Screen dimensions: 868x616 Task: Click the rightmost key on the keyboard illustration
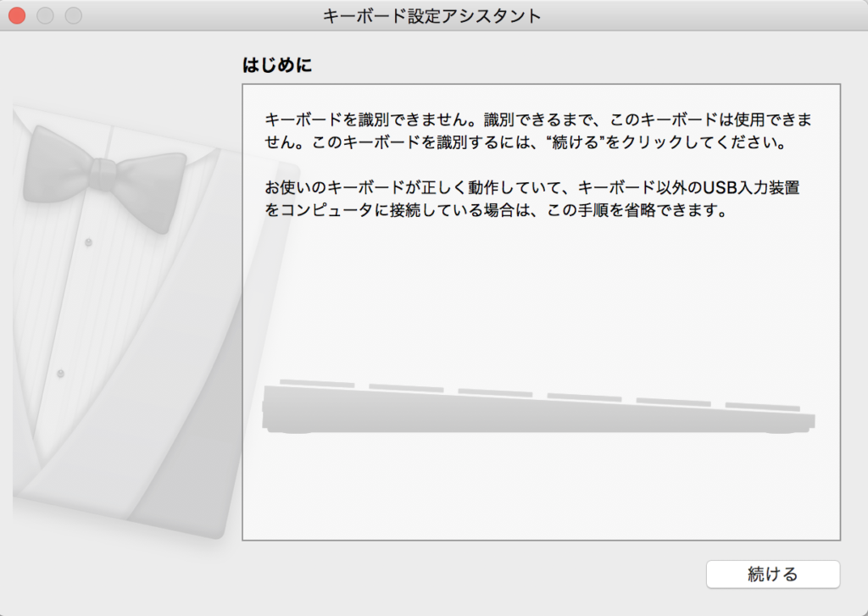pos(761,406)
